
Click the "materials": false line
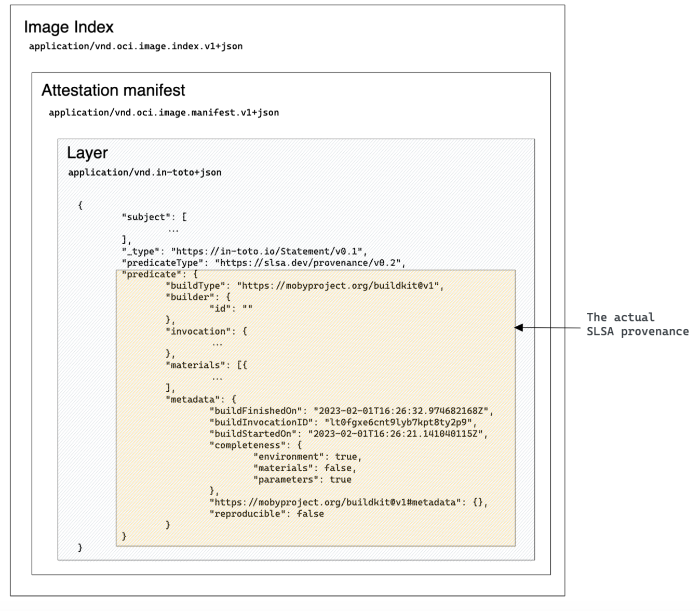click(305, 468)
